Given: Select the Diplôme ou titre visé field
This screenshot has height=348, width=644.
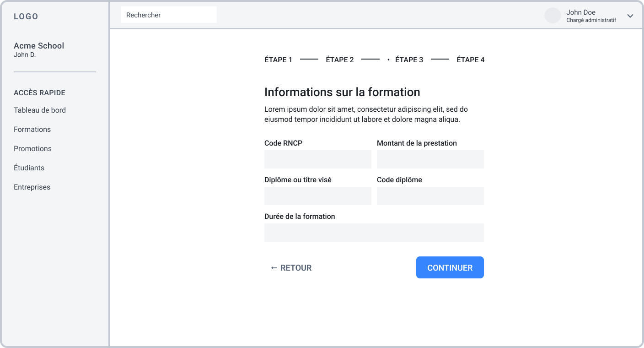Looking at the screenshot, I should pyautogui.click(x=317, y=196).
